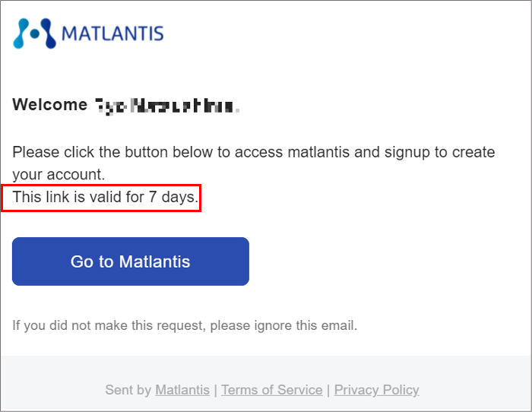The image size is (532, 412).
Task: Click the 'Sent by' footer text
Action: click(x=128, y=390)
